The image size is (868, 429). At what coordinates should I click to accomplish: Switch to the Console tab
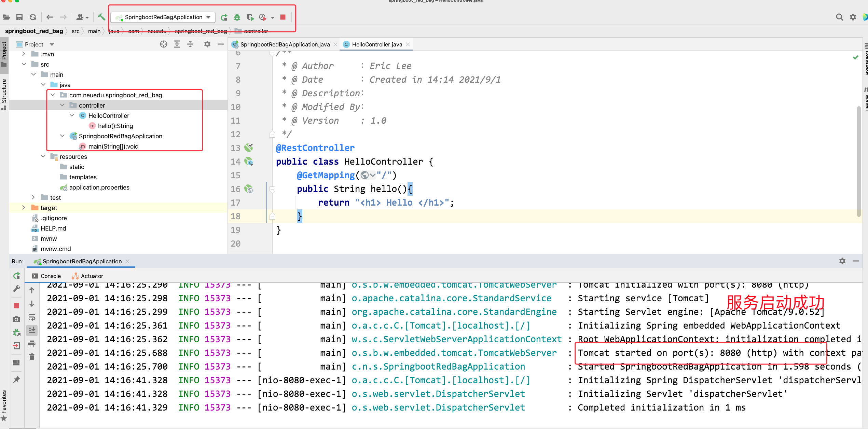pos(46,276)
